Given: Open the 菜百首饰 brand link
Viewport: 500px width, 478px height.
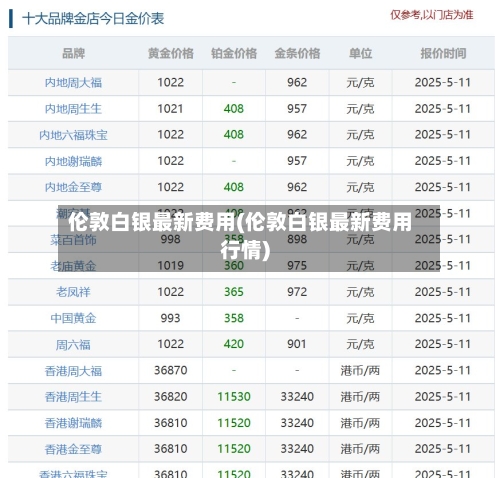Looking at the screenshot, I should [73, 240].
